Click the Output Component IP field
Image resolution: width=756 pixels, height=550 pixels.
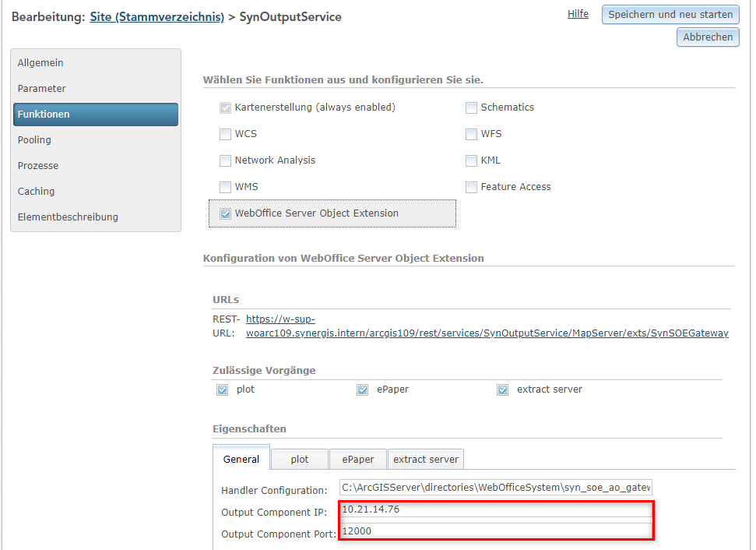(x=496, y=509)
